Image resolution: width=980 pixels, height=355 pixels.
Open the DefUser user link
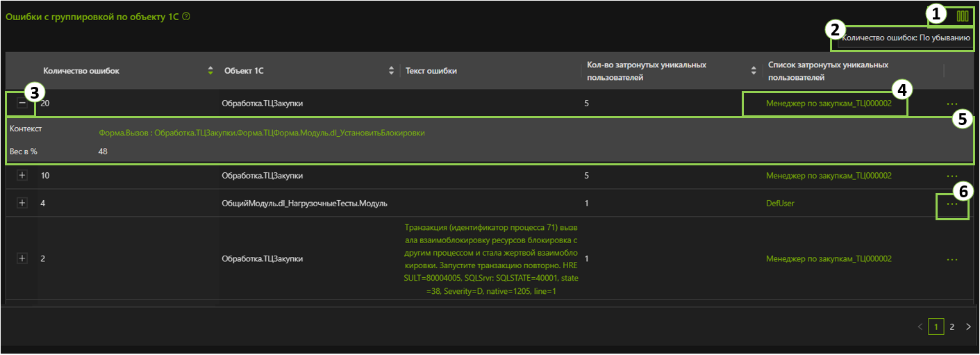780,204
